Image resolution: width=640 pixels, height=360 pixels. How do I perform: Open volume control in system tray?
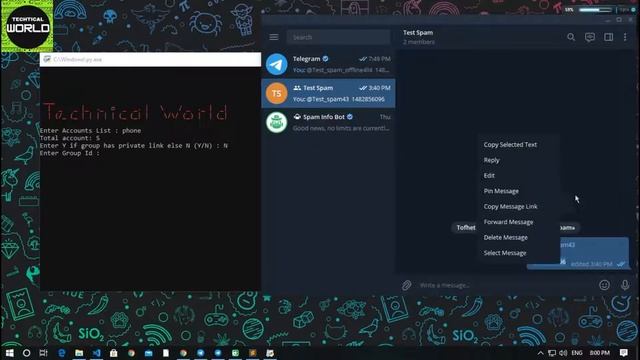pos(563,353)
